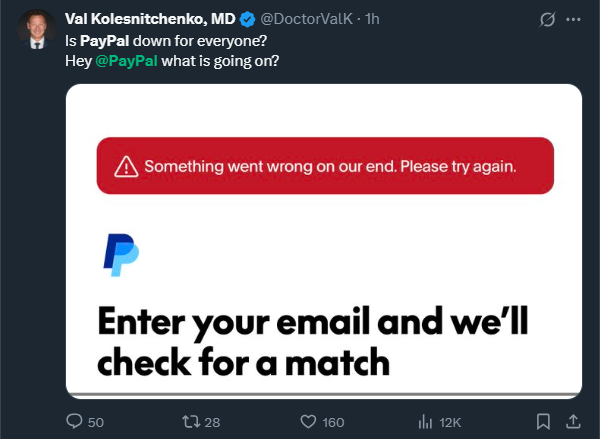Click the PayPal logo in the screenshot
This screenshot has height=439, width=600.
click(x=120, y=255)
